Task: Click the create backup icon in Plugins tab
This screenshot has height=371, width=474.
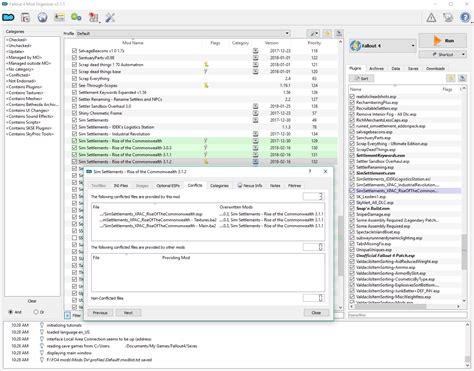Action: tap(462, 78)
